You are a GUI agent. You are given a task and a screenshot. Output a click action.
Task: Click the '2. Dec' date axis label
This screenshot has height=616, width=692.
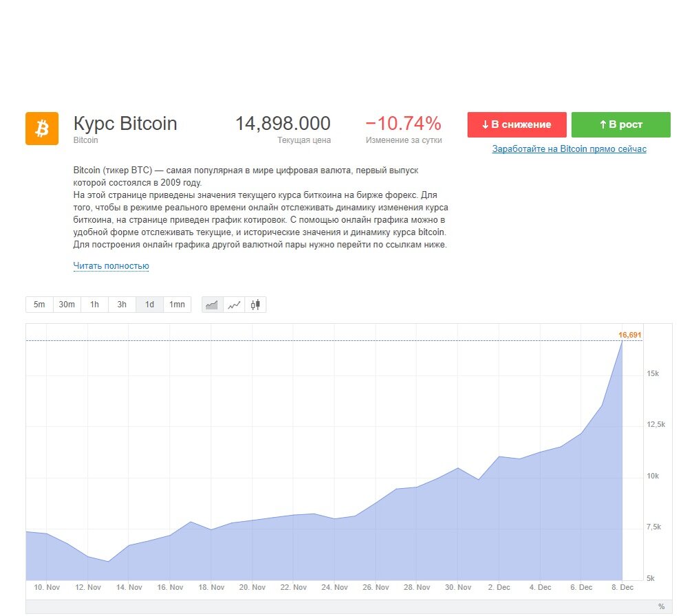(499, 588)
